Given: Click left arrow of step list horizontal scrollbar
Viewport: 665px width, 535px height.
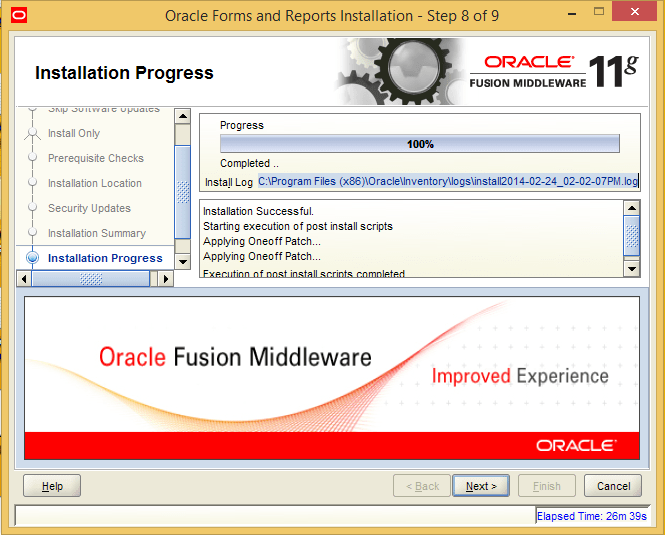Looking at the screenshot, I should click(24, 279).
